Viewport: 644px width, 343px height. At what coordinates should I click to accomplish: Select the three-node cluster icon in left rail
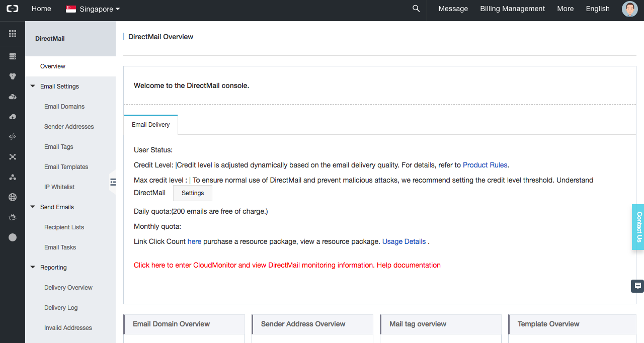(x=13, y=177)
